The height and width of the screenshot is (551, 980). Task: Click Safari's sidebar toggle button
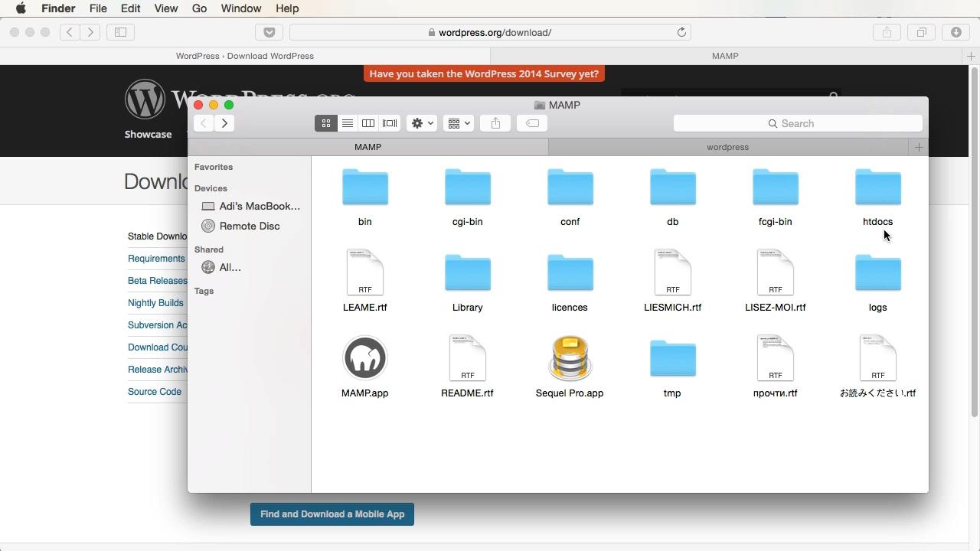(120, 32)
